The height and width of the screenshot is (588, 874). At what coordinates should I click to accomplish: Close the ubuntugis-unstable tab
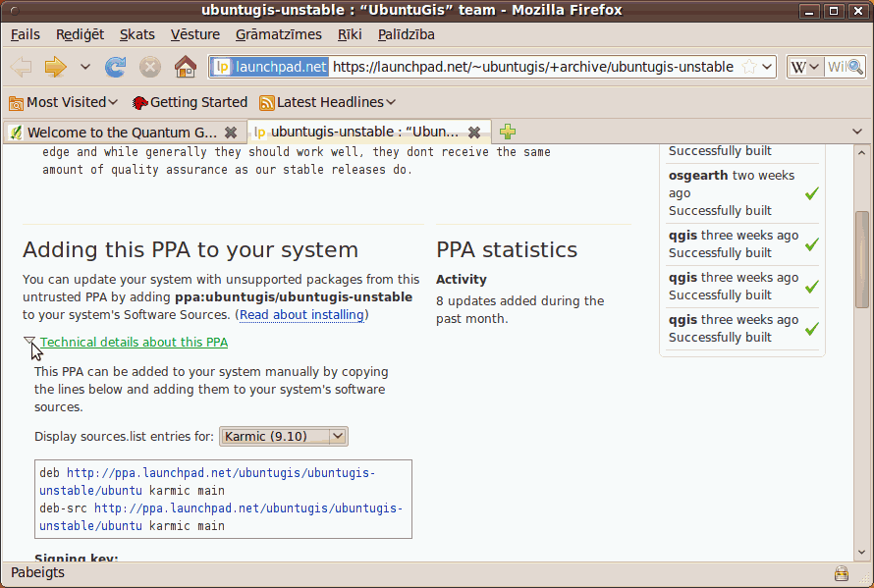pos(474,133)
